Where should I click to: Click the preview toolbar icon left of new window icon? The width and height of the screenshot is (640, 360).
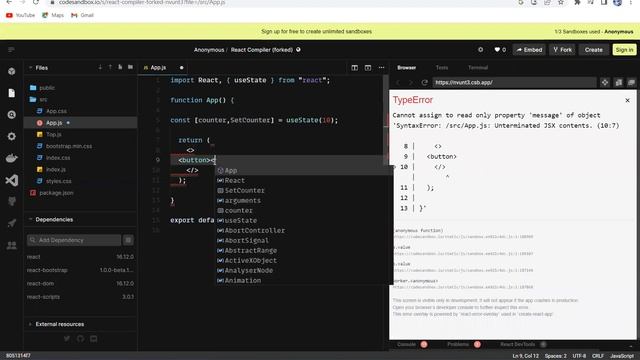coord(619,82)
